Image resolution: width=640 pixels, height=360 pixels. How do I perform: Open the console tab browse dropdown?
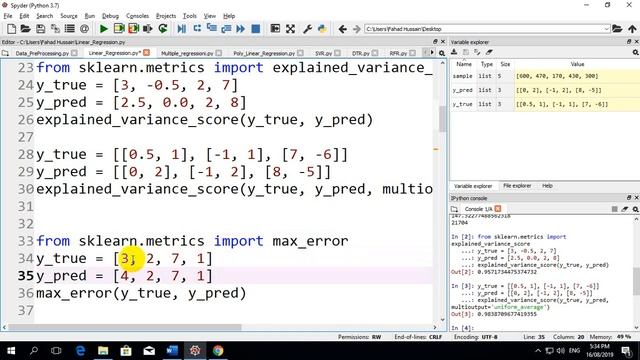point(454,209)
